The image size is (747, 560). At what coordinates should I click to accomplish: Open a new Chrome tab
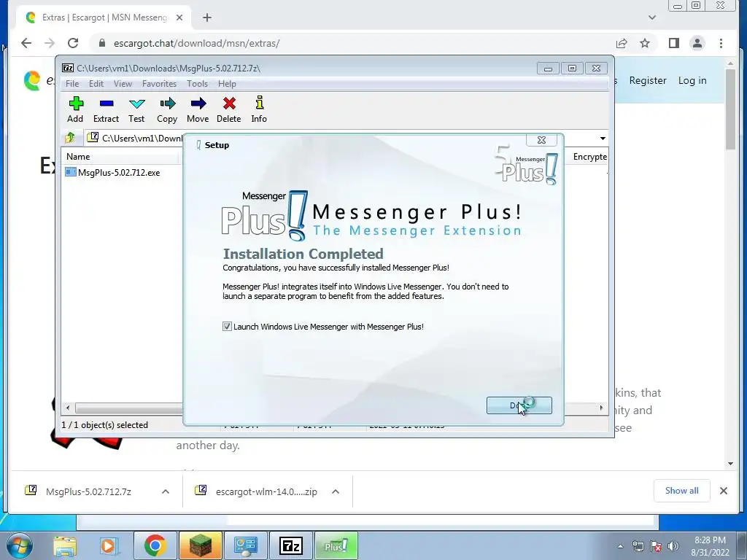tap(206, 17)
